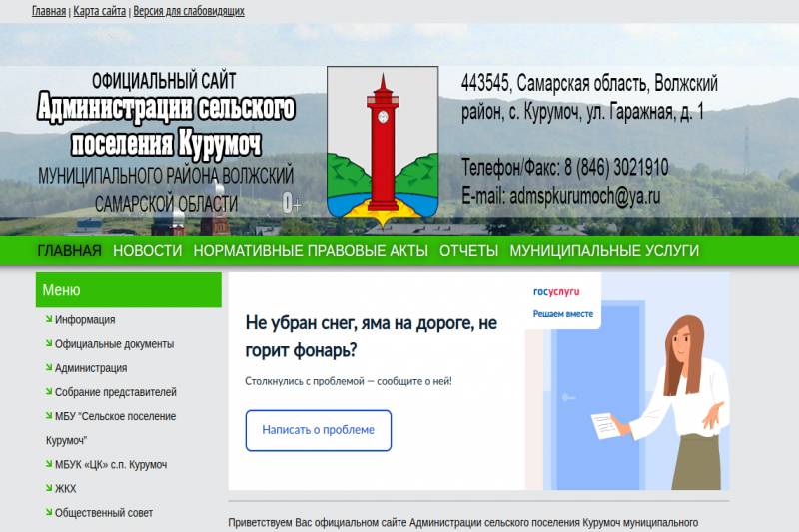Open Официальные документы in the side menu
Image resolution: width=799 pixels, height=532 pixels.
(114, 344)
